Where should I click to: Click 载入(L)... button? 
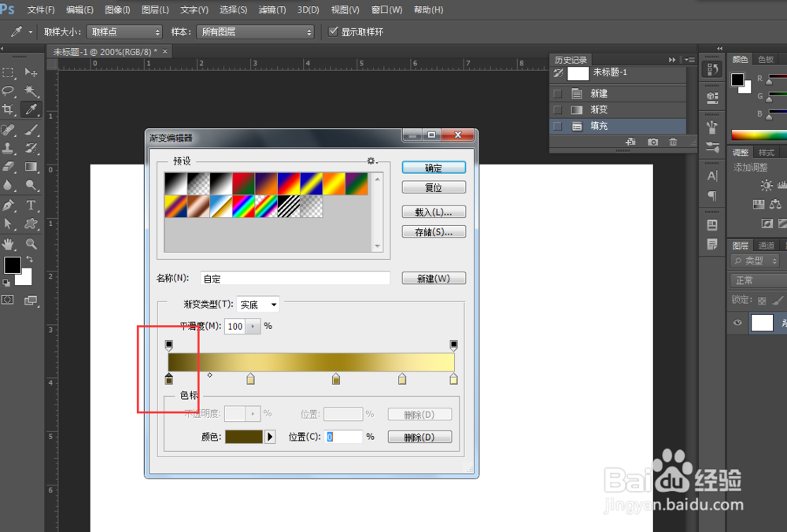point(434,212)
